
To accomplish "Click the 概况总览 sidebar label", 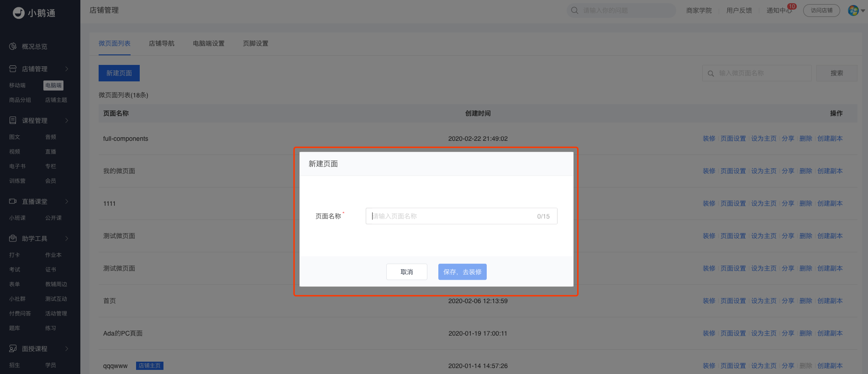I will click(x=35, y=46).
